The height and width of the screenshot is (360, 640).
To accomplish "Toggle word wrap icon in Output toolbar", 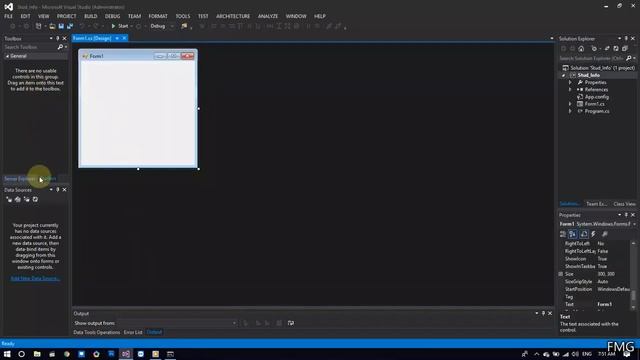I will [291, 323].
